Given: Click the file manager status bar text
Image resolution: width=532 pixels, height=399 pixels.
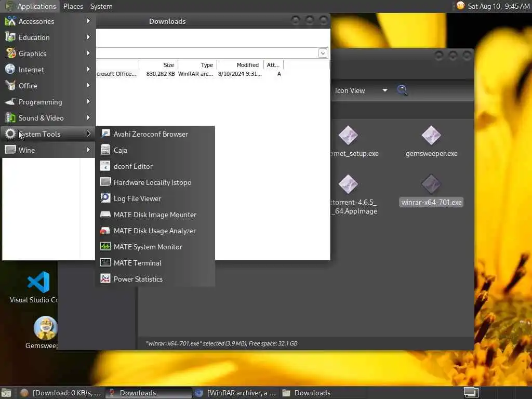Looking at the screenshot, I should click(x=221, y=343).
